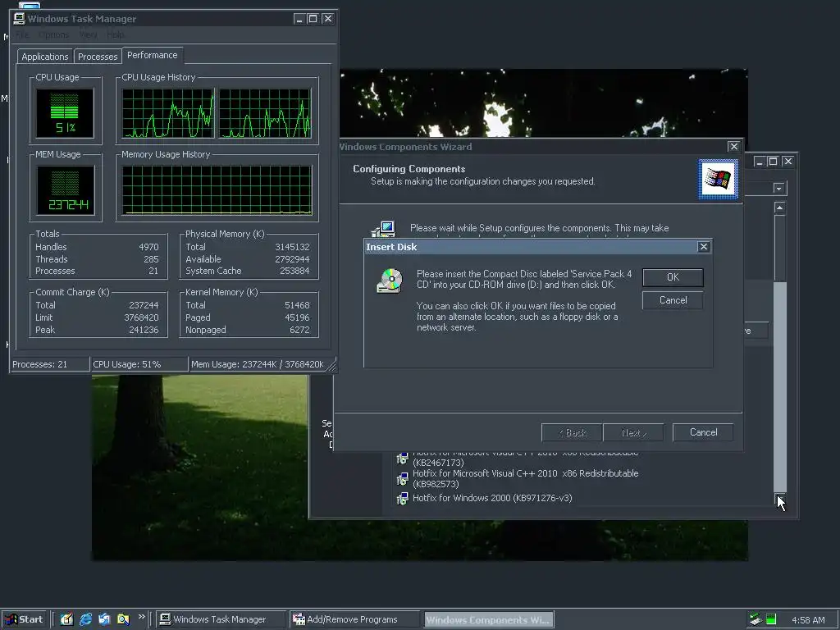
Task: Click 'Mem Usage: 237244K / 3768420K' status text
Action: [257, 364]
